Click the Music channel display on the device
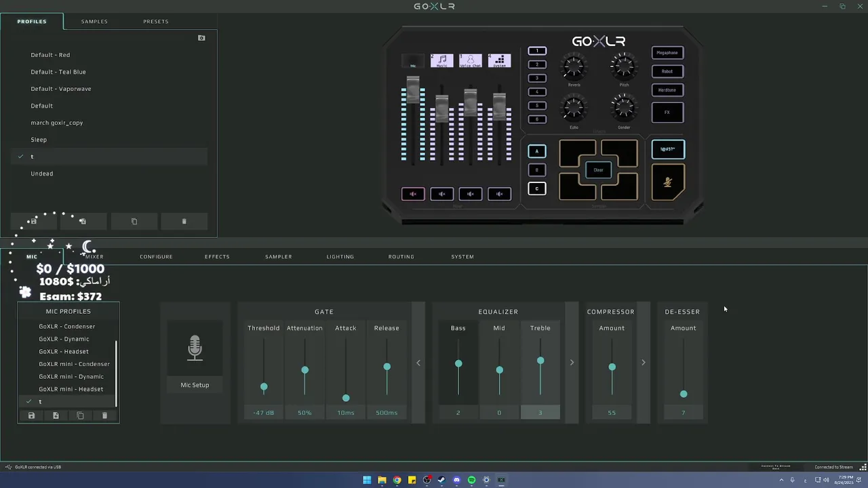This screenshot has width=868, height=488. 441,61
